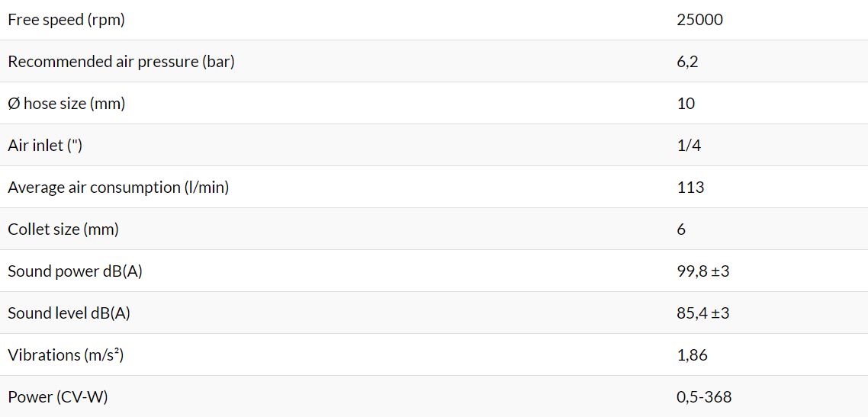Click the Air inlet (") label
The width and height of the screenshot is (868, 417).
(45, 146)
